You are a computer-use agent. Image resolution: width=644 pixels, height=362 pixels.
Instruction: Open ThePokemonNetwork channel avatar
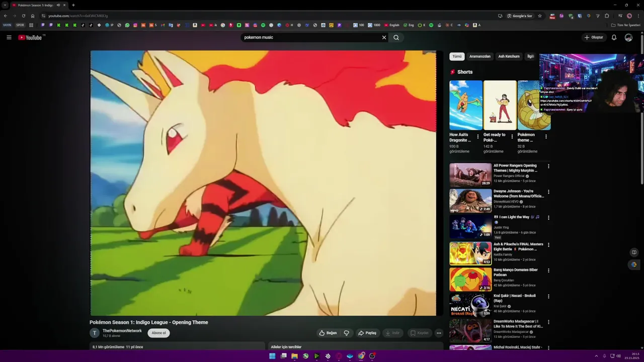(95, 333)
